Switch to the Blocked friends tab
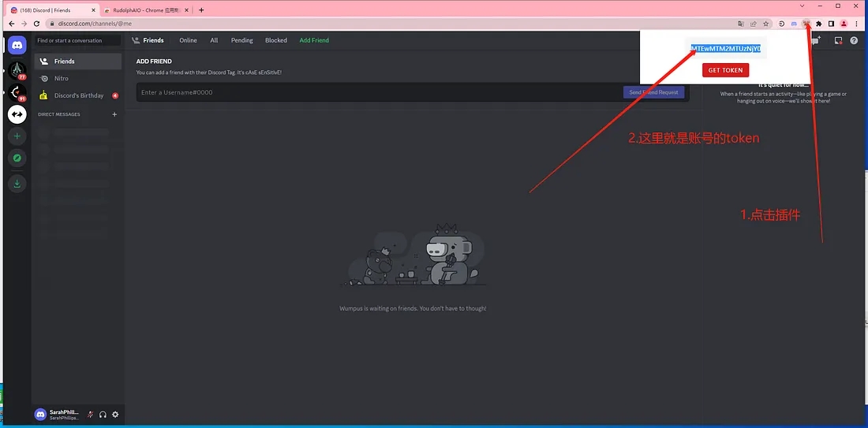This screenshot has width=868, height=428. (x=276, y=40)
